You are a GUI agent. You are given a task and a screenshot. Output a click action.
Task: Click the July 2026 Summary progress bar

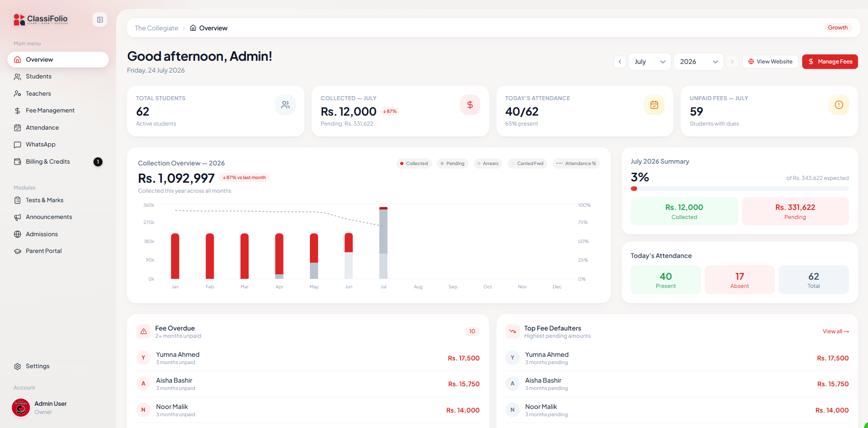(740, 189)
